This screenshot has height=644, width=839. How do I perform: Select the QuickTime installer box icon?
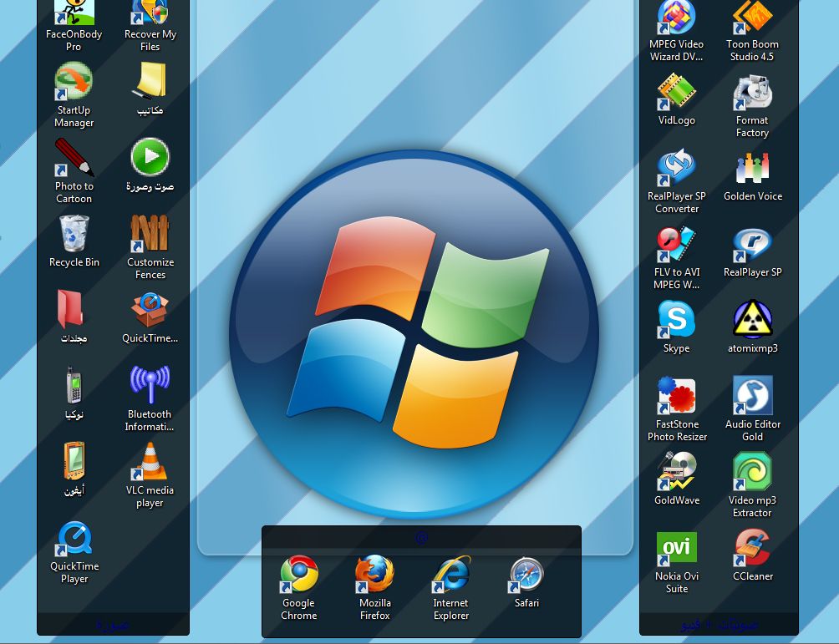pyautogui.click(x=150, y=309)
